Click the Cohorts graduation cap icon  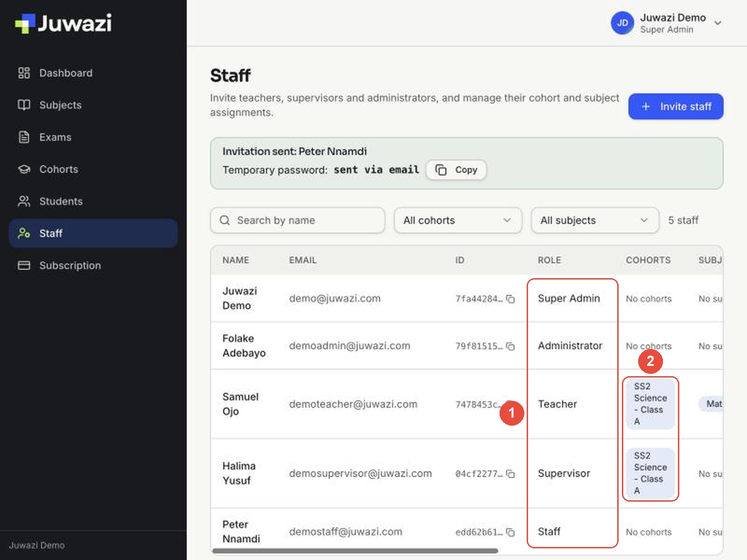(24, 169)
